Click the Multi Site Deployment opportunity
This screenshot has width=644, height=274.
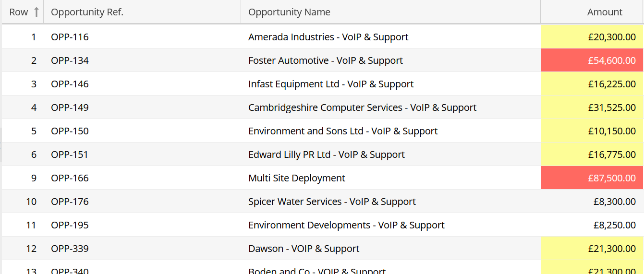296,178
